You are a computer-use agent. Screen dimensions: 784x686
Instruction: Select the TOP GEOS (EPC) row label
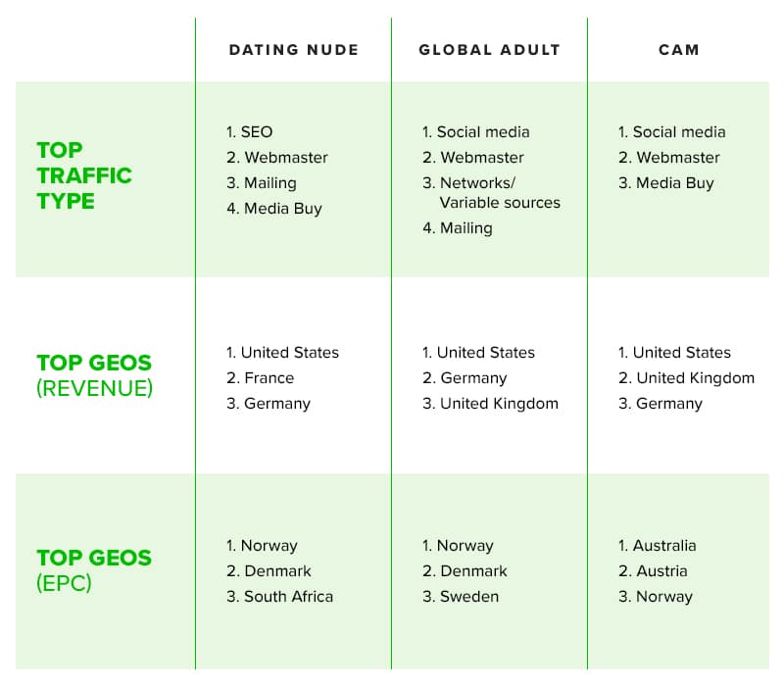[94, 570]
